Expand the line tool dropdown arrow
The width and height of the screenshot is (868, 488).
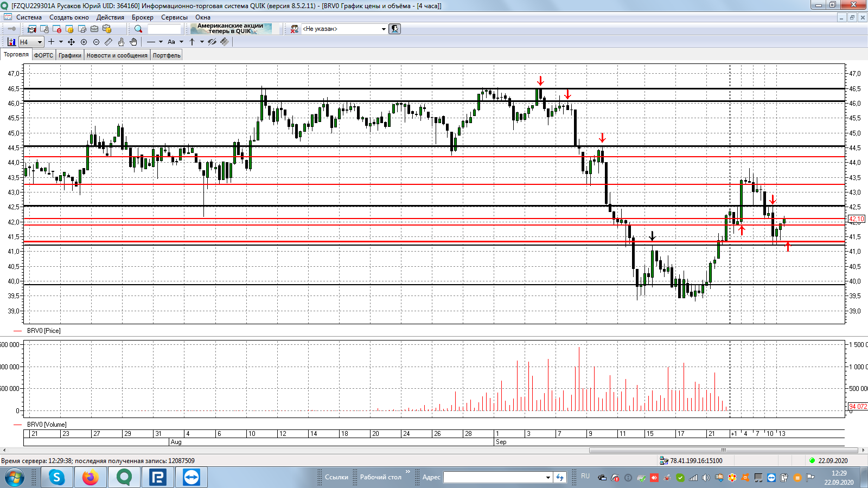coord(161,42)
